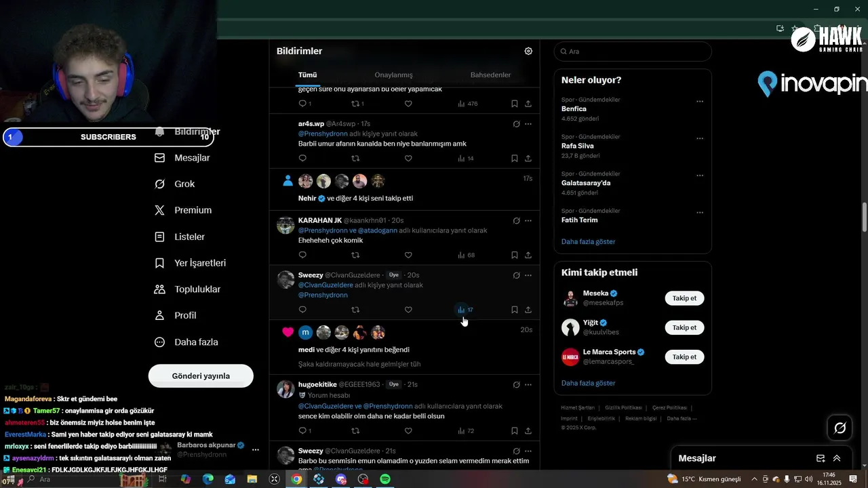Viewport: 868px width, 488px height.
Task: Share the hugoekitike post
Action: pyautogui.click(x=528, y=431)
